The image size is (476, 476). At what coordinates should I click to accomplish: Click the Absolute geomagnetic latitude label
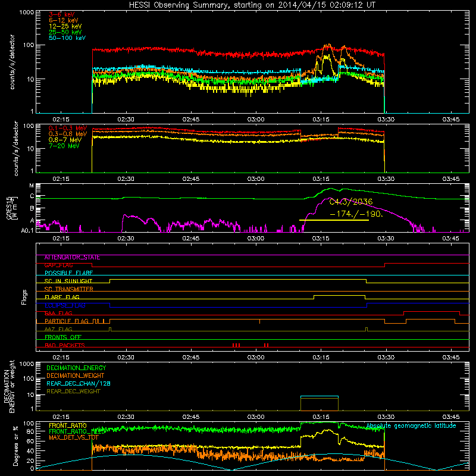pos(411,426)
